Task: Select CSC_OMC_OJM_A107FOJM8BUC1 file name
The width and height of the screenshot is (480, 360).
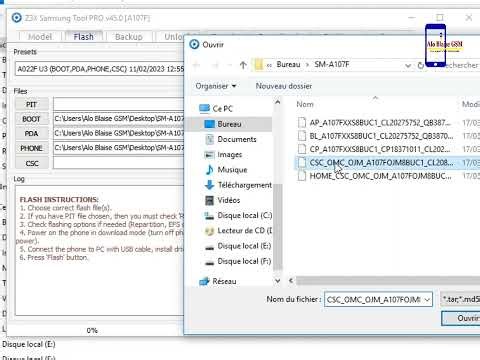Action: 381,162
